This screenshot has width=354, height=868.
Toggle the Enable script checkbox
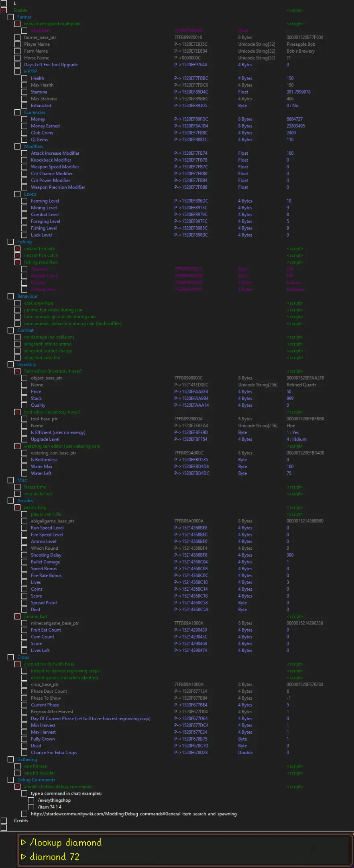[4, 10]
